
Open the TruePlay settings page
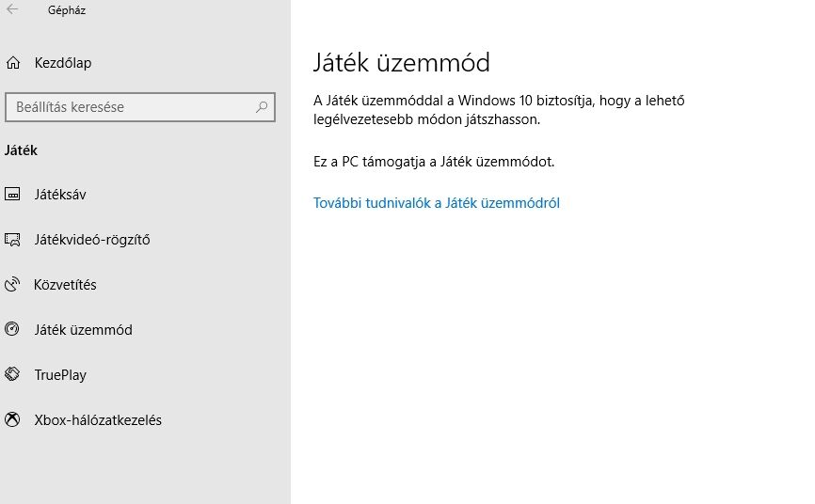60,375
